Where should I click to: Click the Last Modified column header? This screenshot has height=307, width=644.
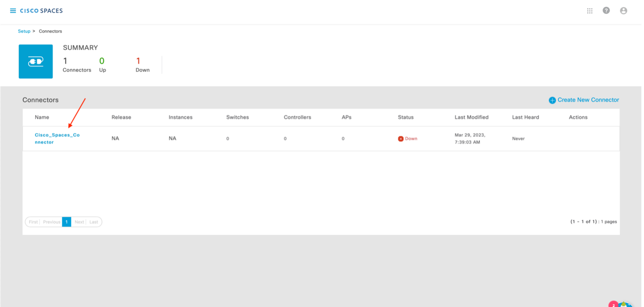(471, 117)
